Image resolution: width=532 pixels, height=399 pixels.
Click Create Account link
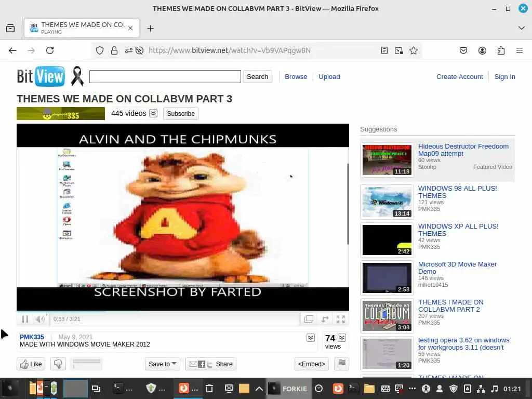point(459,77)
